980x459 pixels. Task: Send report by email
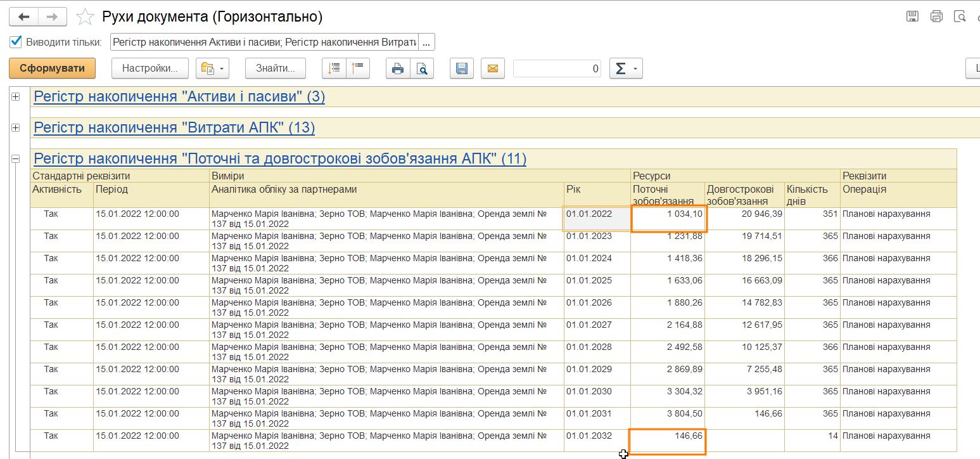pyautogui.click(x=492, y=68)
